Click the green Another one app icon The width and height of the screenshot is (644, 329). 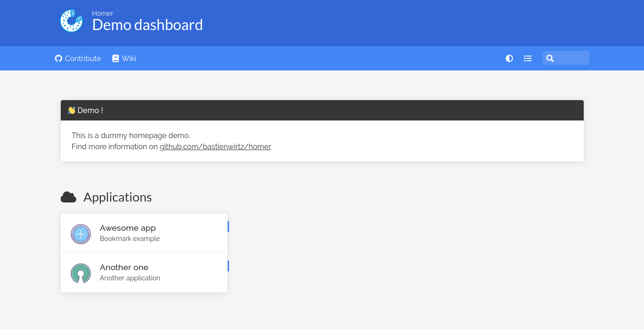pos(81,273)
